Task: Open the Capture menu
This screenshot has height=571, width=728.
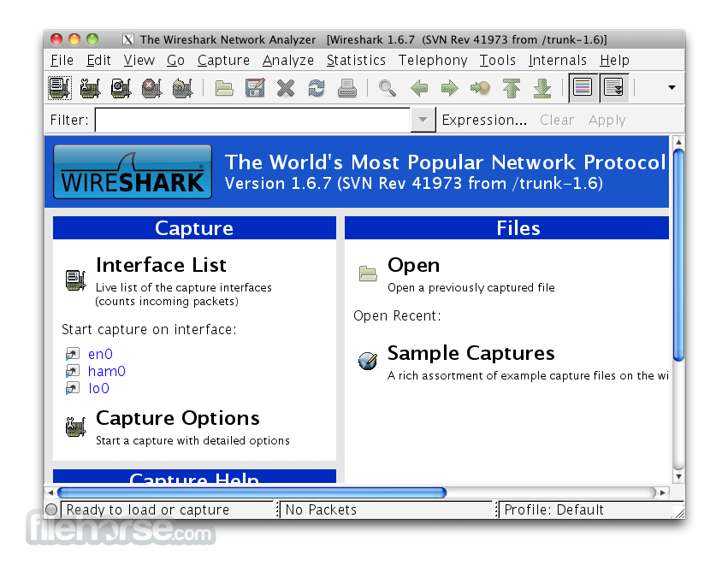Action: pyautogui.click(x=223, y=61)
